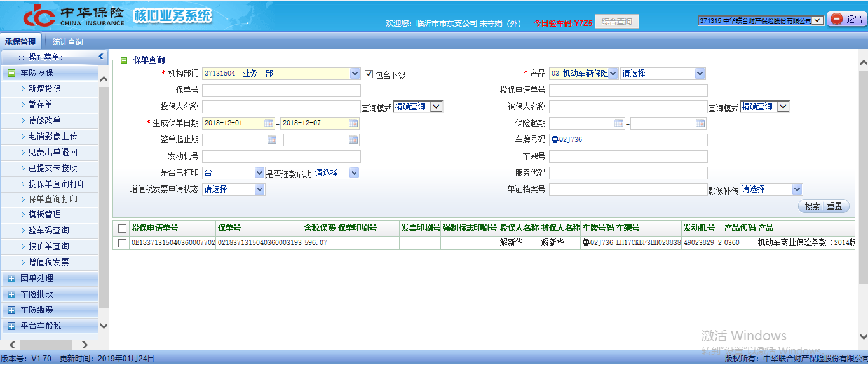This screenshot has height=365, width=868.
Task: Expand the 车险批改 menu group
Action: pos(11,294)
